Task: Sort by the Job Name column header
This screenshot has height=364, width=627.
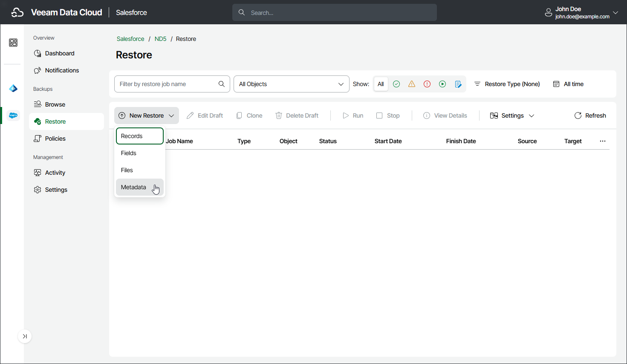Action: (179, 141)
